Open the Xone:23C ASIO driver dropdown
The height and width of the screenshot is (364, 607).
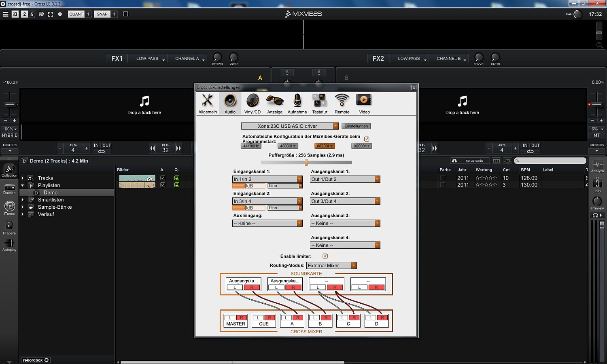point(290,126)
